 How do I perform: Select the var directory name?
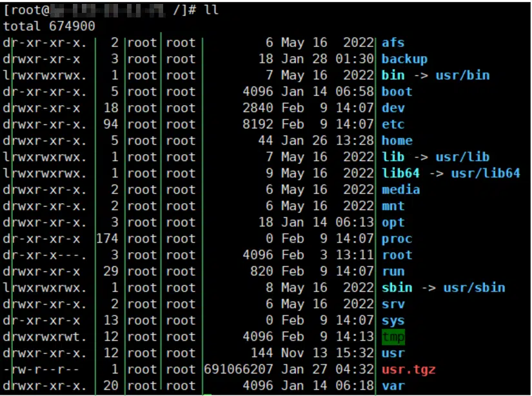(x=393, y=386)
